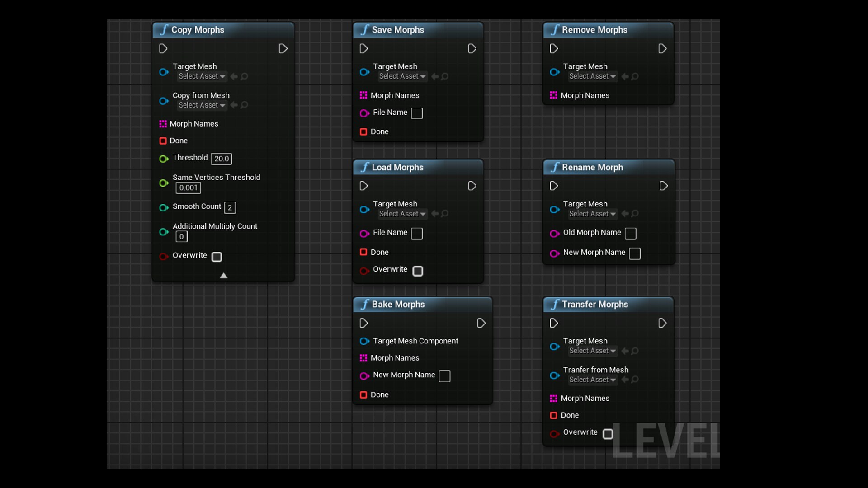Screen dimensions: 868x488
Task: Click the browse magnifier beside Copy from Mesh
Action: 244,105
